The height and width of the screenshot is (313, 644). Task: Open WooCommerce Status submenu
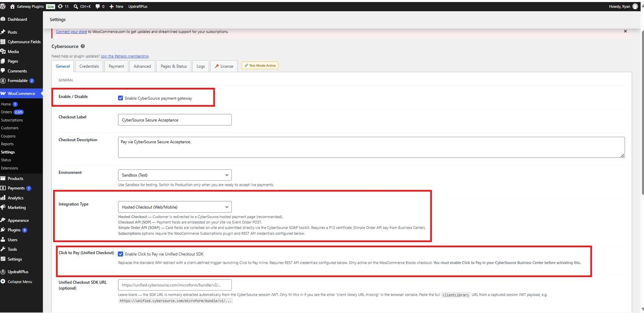[6, 160]
